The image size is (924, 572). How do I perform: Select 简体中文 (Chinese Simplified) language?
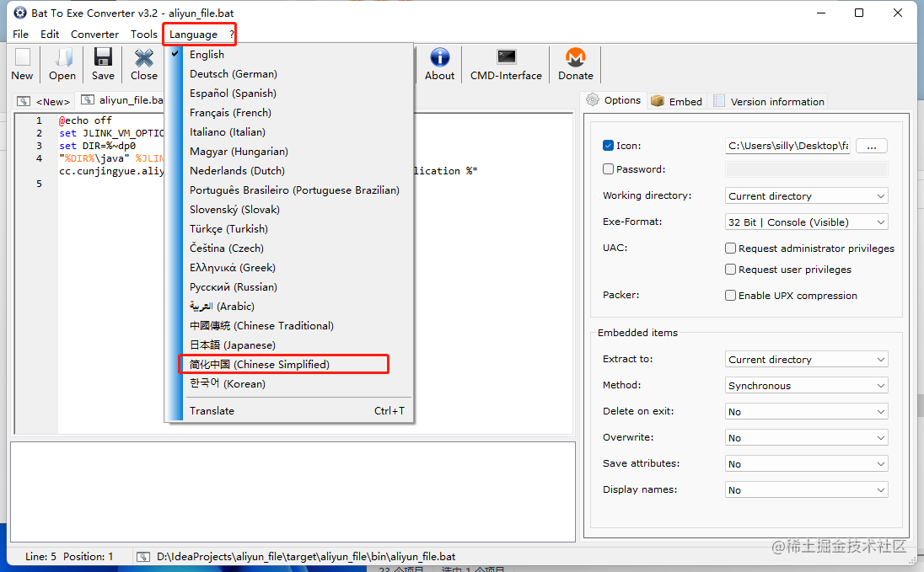283,364
